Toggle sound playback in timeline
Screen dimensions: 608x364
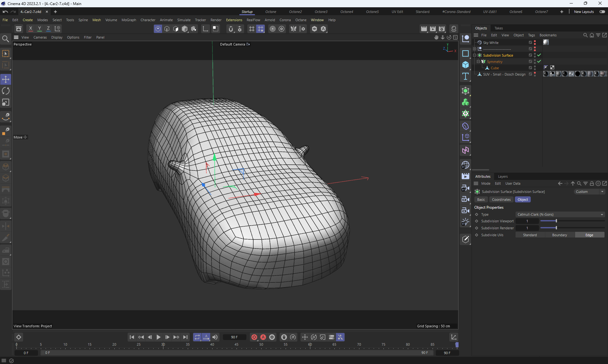pos(215,337)
